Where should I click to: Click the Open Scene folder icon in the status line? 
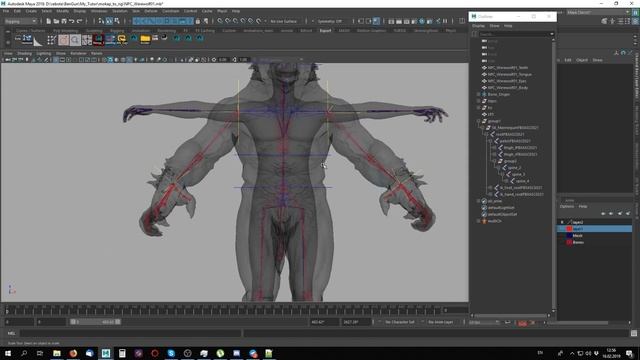[x=56, y=21]
